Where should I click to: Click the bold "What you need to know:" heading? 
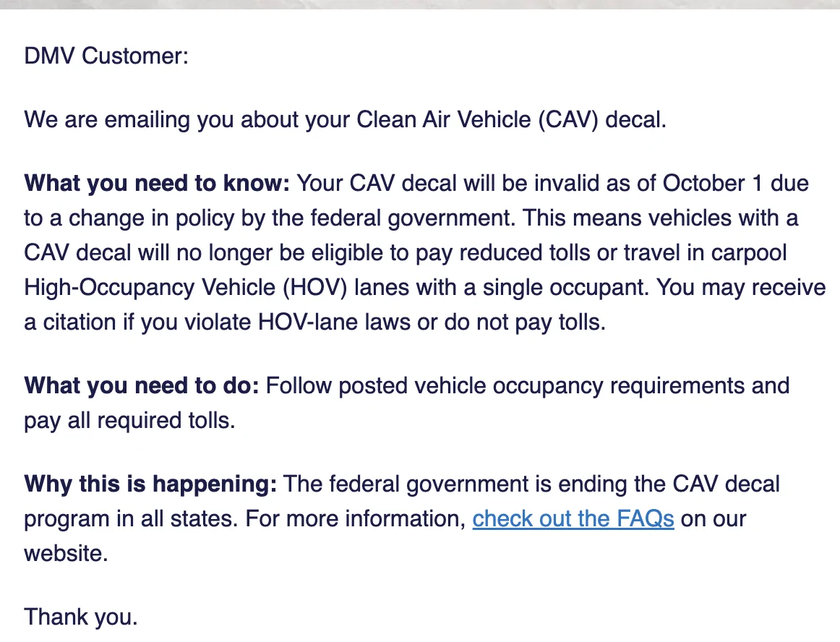tap(156, 184)
